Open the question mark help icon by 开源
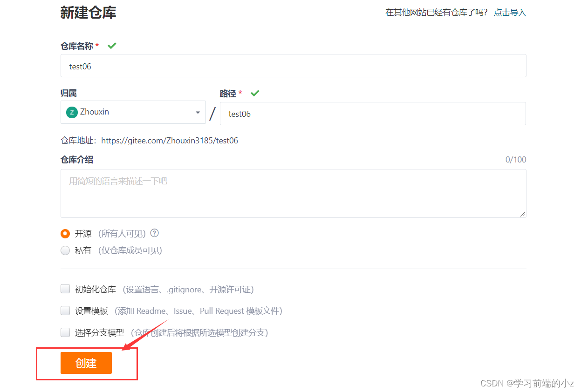This screenshot has height=392, width=581. (x=155, y=233)
